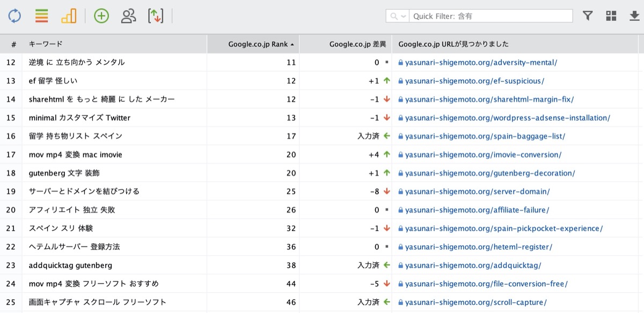The image size is (644, 313).
Task: Open the spain-pickpocket-experience URL link
Action: [x=504, y=228]
